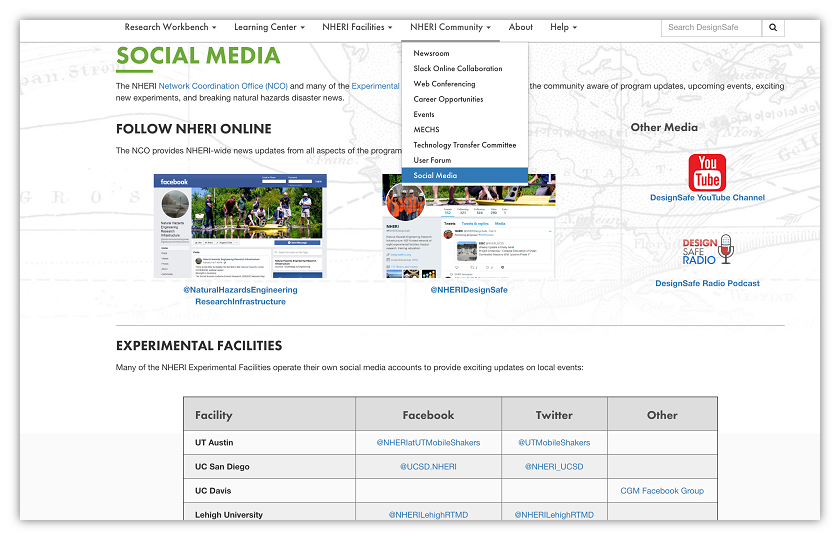
Task: Go to the About page
Action: coord(520,27)
